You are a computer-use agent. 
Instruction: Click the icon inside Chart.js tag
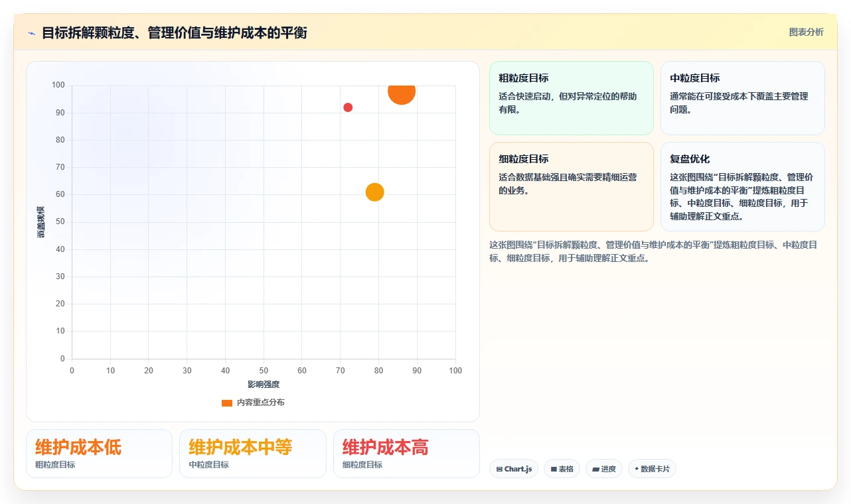(499, 470)
